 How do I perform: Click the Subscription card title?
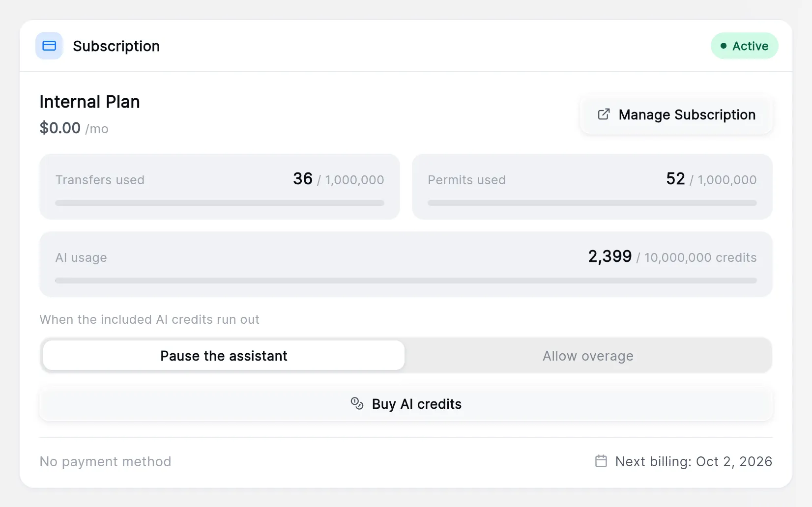[116, 46]
